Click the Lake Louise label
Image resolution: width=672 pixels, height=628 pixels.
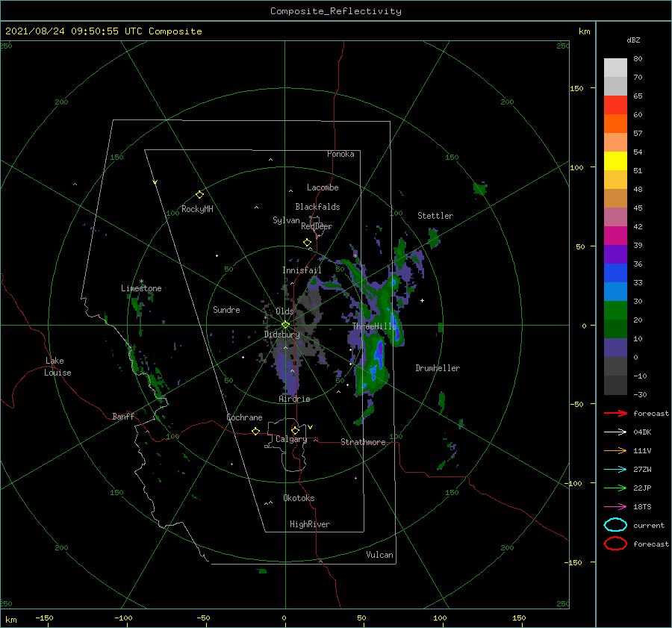tap(57, 367)
